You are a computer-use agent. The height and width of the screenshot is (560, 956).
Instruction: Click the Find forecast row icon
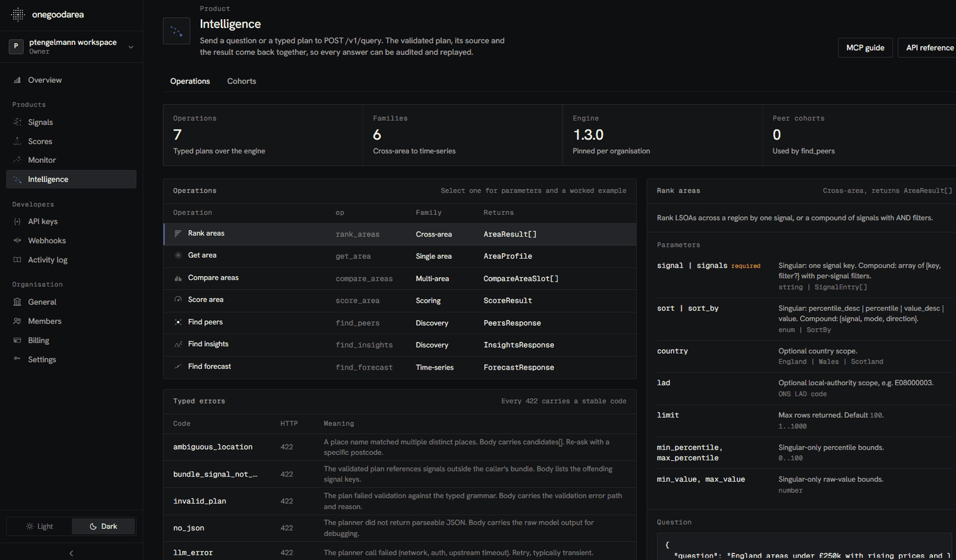coord(178,367)
